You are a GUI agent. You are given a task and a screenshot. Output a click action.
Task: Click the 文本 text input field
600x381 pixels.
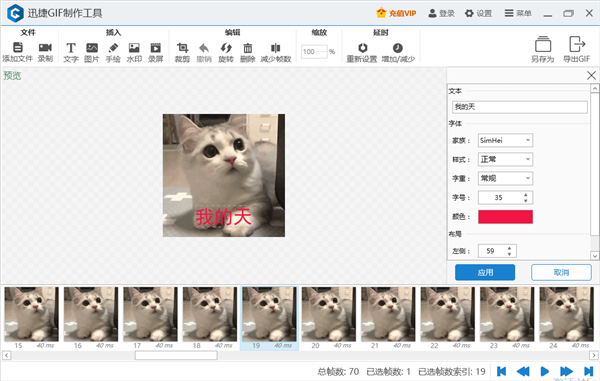[x=520, y=107]
